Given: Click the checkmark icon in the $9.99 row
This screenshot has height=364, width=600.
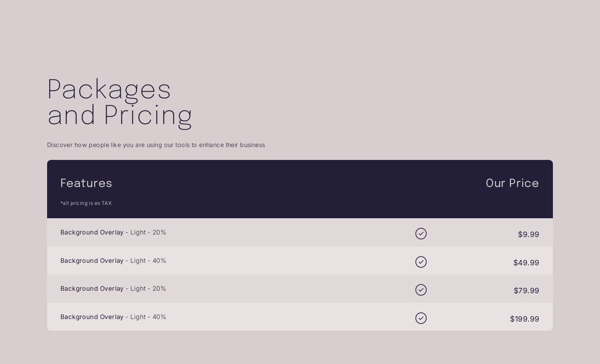Looking at the screenshot, I should [x=421, y=234].
